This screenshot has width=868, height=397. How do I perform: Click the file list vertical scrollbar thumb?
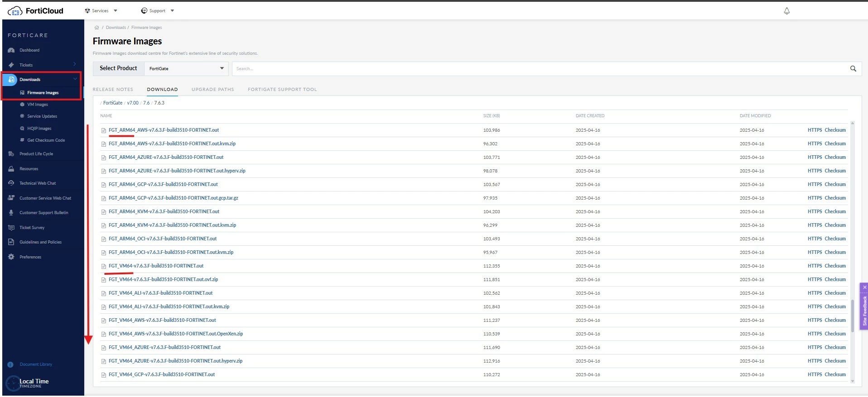(853, 316)
